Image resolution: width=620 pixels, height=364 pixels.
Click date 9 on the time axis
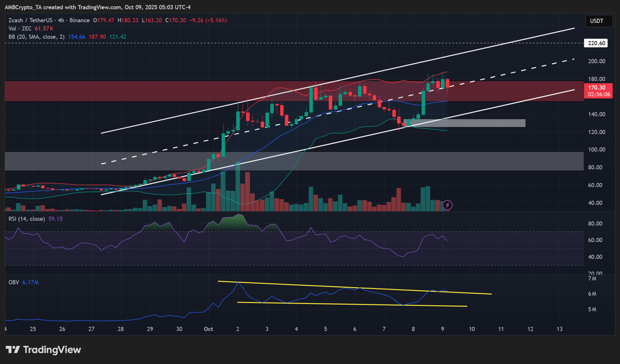pyautogui.click(x=442, y=329)
